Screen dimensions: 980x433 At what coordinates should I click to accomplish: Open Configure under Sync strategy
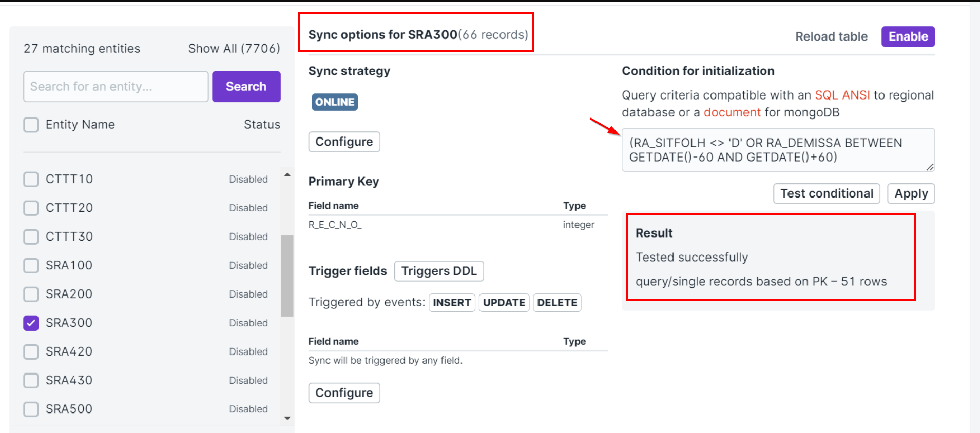344,142
